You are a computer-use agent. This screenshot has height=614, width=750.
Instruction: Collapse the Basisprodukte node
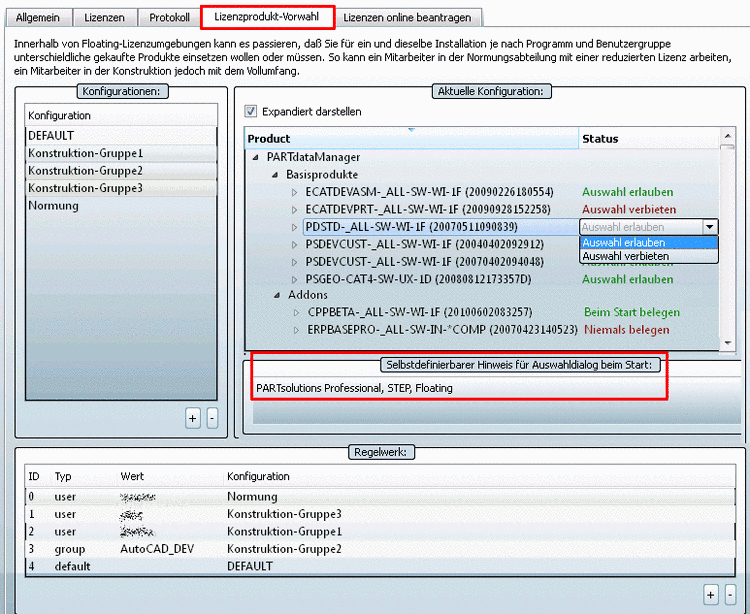275,175
